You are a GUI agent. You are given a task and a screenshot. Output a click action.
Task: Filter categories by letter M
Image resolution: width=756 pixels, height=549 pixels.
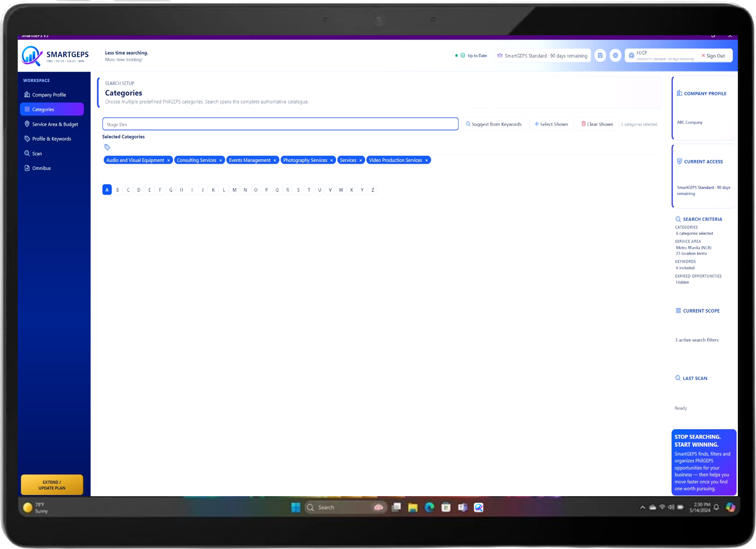[x=235, y=190]
